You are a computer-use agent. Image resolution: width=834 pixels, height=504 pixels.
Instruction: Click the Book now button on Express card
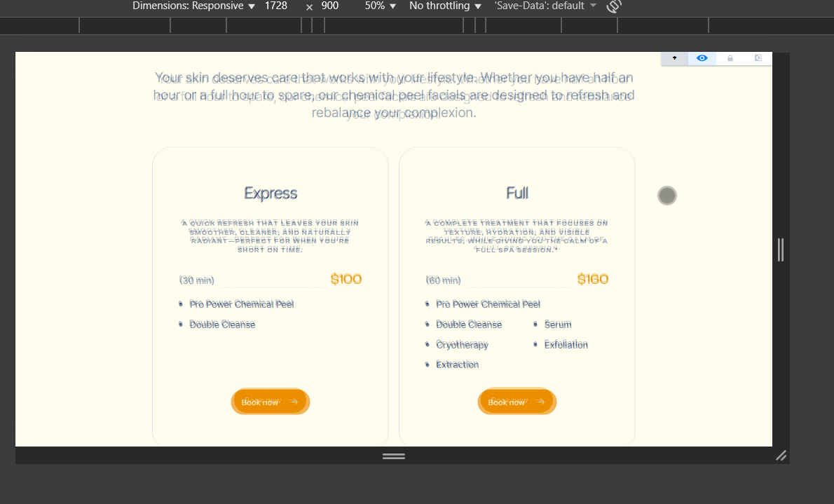point(271,402)
